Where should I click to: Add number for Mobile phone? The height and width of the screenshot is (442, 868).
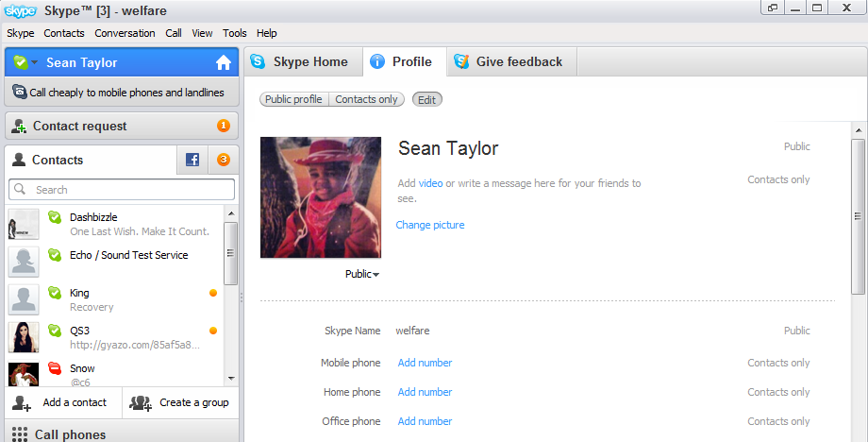[425, 363]
